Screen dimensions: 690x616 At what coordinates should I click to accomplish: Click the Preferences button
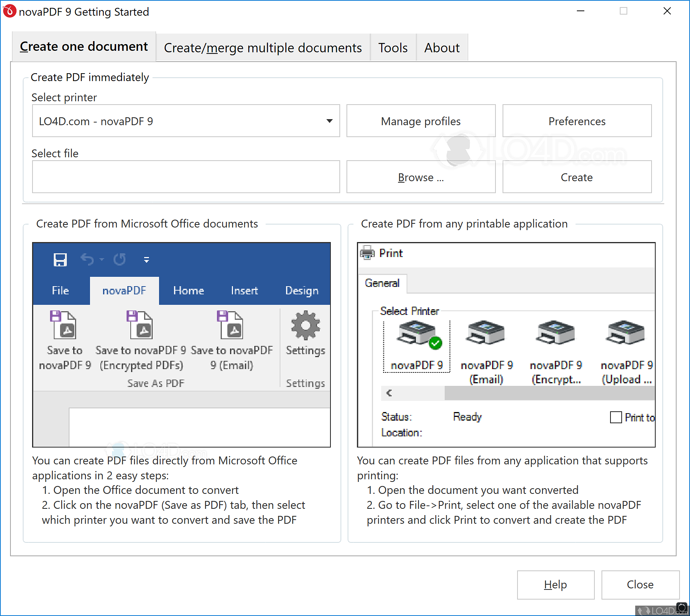[577, 121]
